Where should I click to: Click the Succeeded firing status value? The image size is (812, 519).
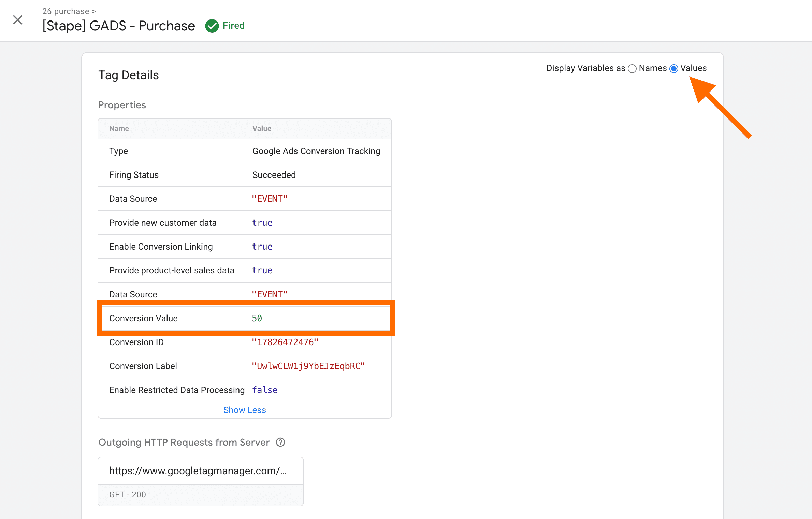tap(274, 175)
